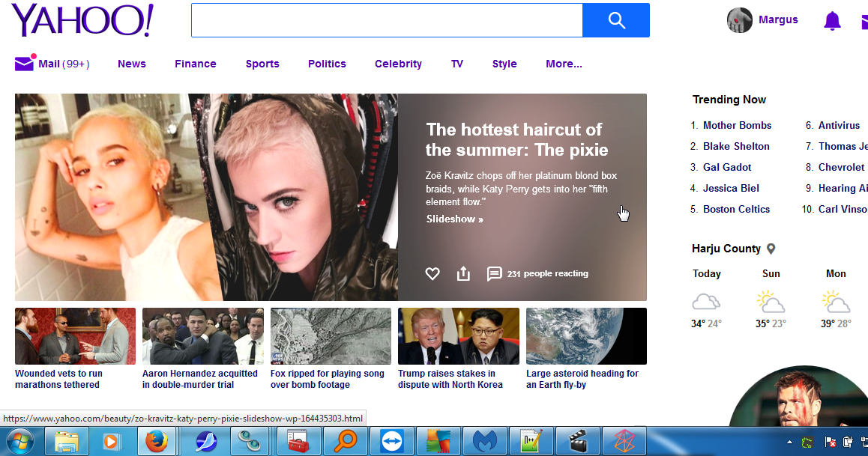Open the Celebrity section

click(x=398, y=64)
